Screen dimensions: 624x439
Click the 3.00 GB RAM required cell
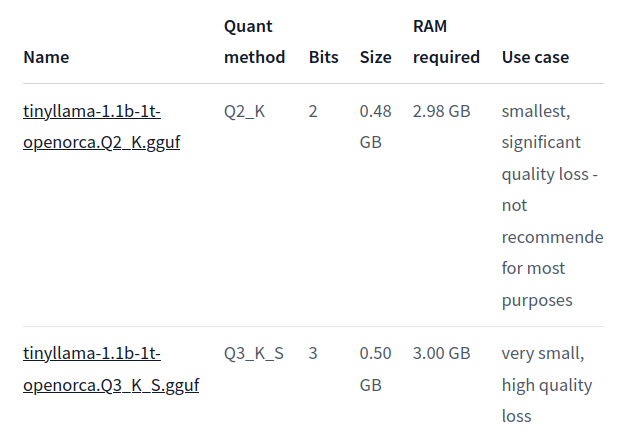[x=441, y=353]
